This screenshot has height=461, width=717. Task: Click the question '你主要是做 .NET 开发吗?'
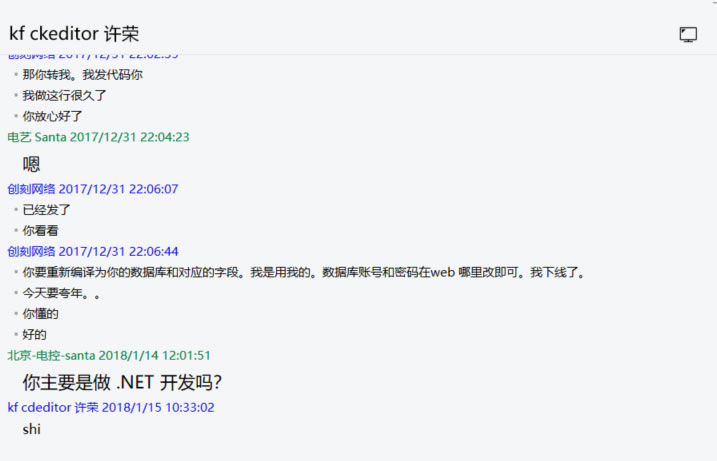point(122,383)
